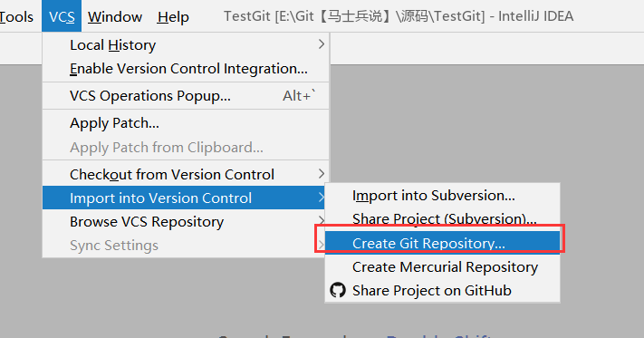644x338 pixels.
Task: Select Create Git Repository option
Action: coord(442,243)
